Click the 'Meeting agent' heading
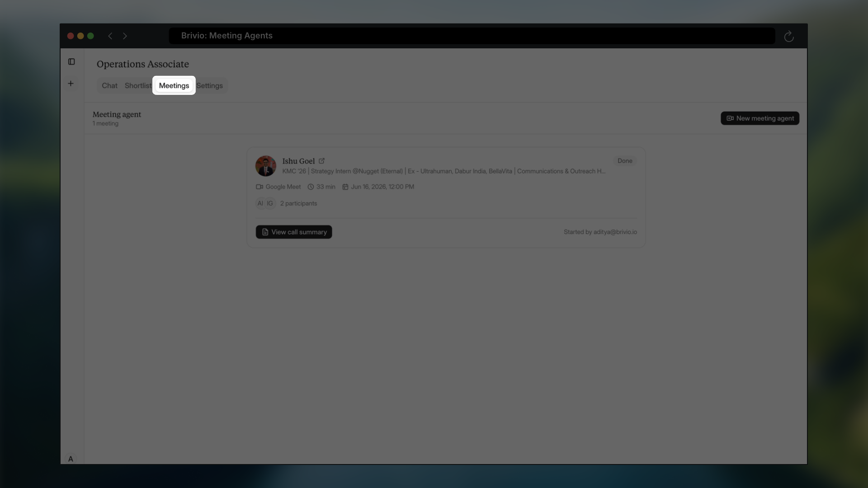Image resolution: width=868 pixels, height=488 pixels. [117, 114]
